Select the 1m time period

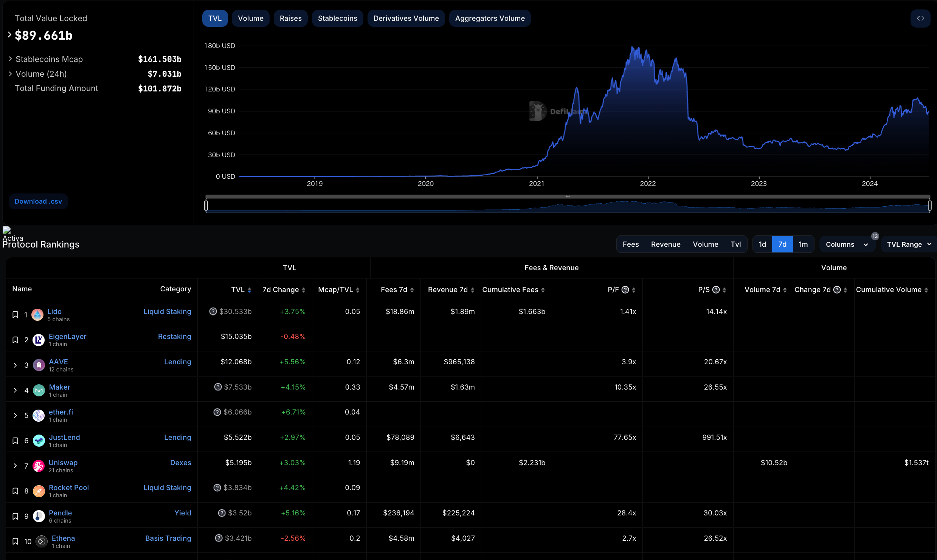[x=803, y=244]
